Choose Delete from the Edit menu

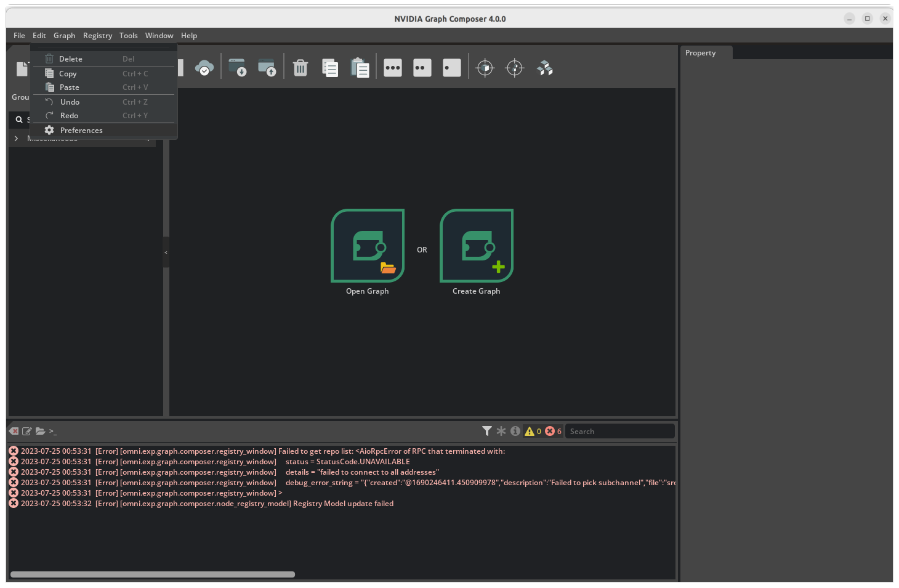click(103, 59)
